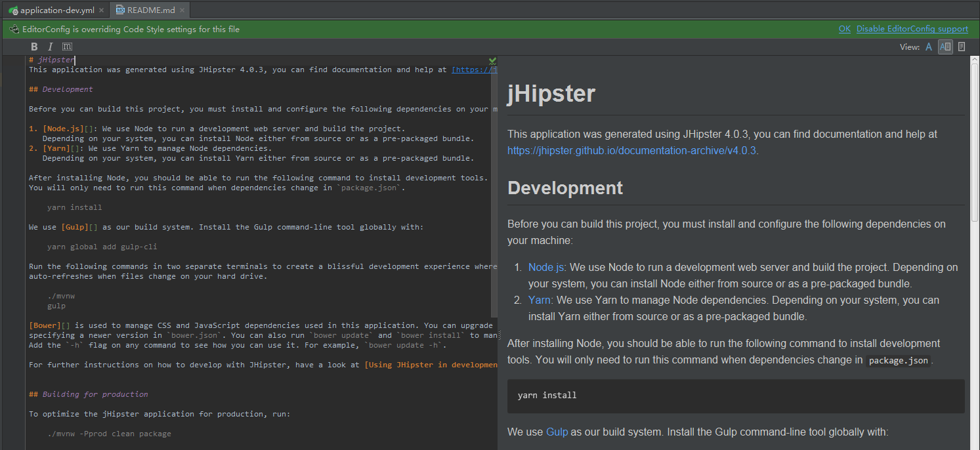Open the Gulp link in preview
This screenshot has width=980, height=450.
(557, 432)
